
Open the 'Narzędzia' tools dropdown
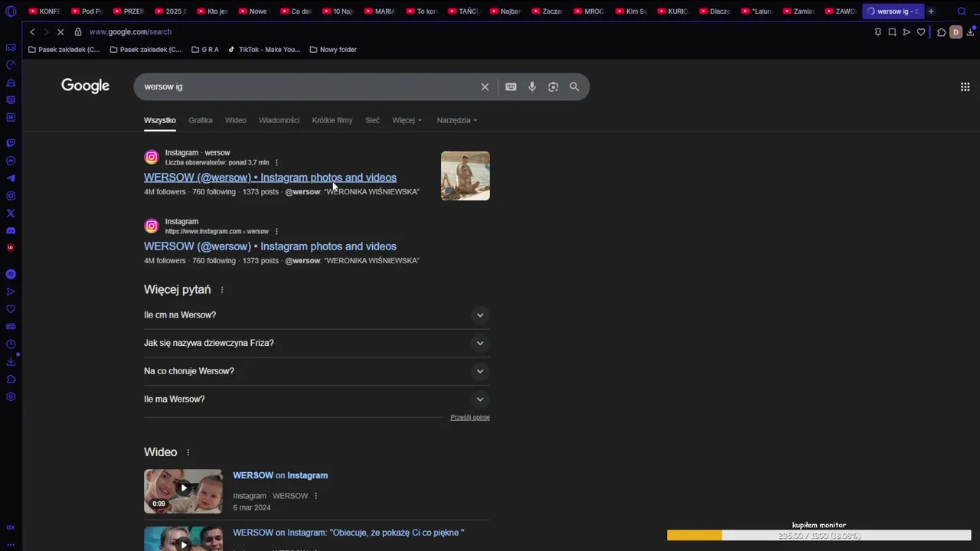click(x=457, y=120)
